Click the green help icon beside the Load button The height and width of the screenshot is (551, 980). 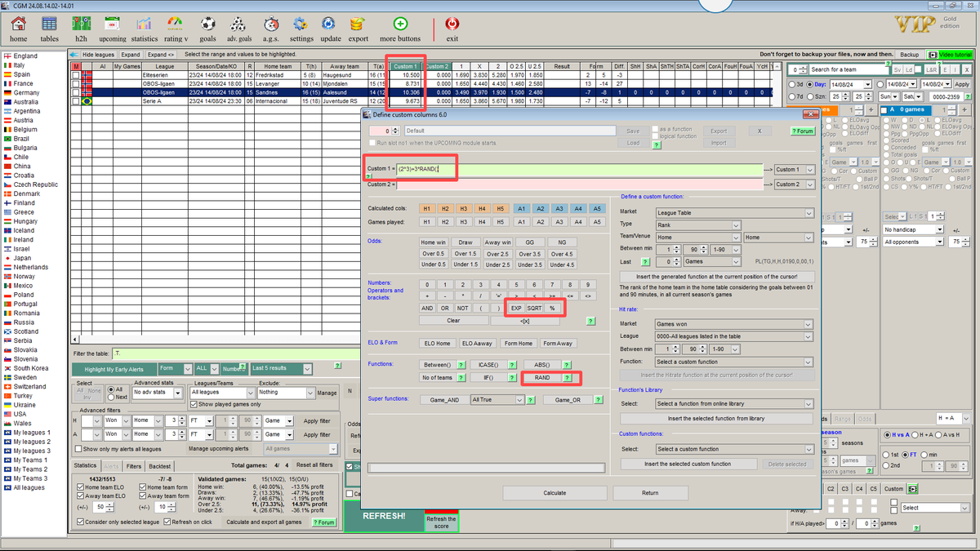coord(656,144)
